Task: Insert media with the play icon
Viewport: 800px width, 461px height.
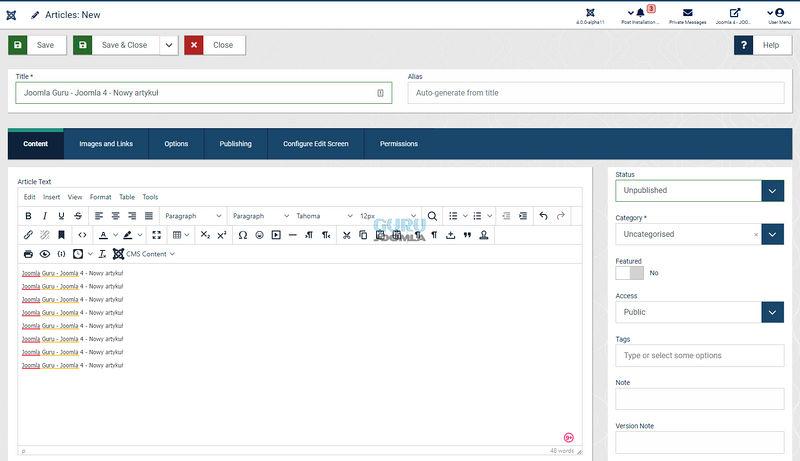Action: pos(276,235)
